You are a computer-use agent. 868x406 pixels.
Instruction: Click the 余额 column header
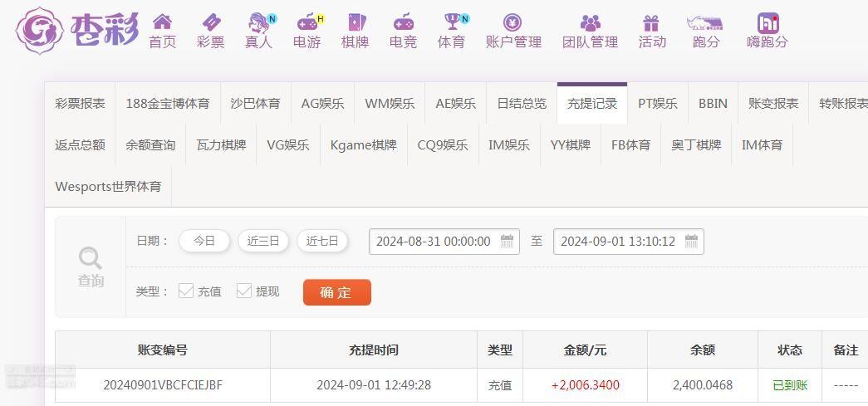703,350
